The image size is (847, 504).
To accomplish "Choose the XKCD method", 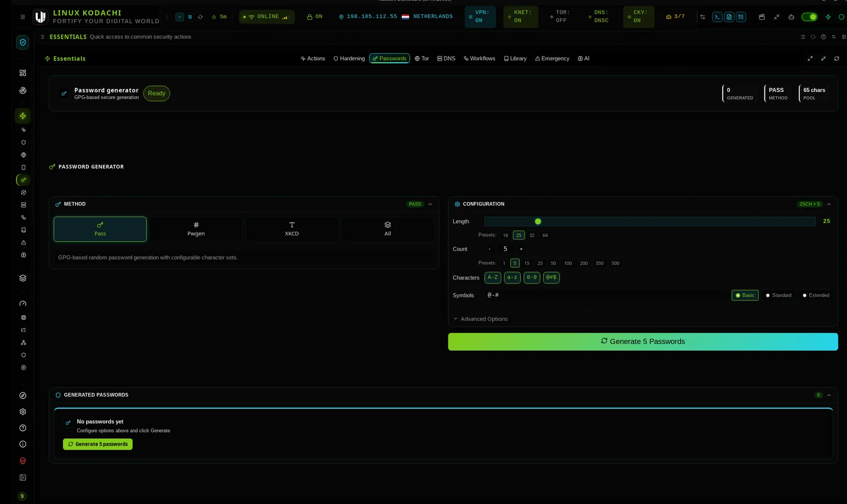I will point(292,229).
